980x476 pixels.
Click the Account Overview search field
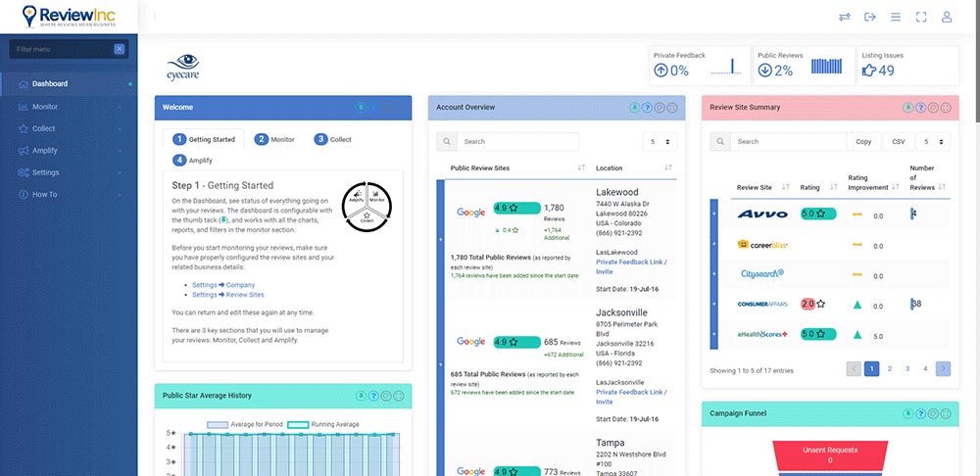click(x=517, y=142)
